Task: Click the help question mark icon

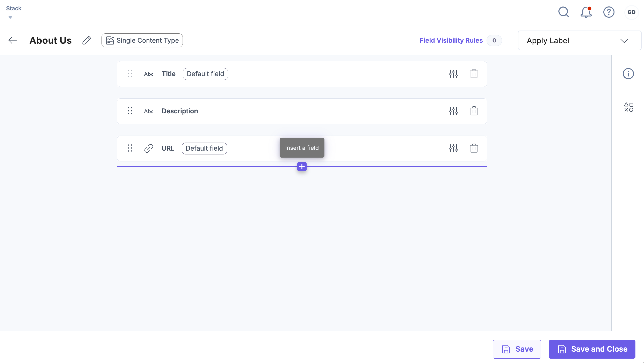Action: [609, 12]
